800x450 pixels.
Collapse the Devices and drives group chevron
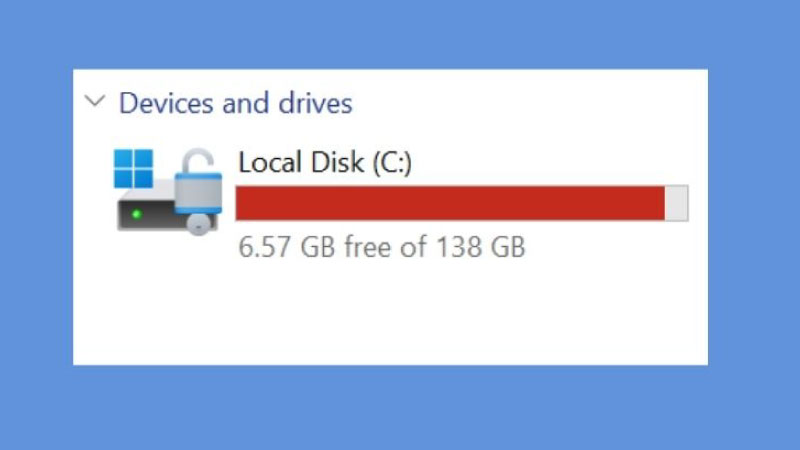pos(95,101)
